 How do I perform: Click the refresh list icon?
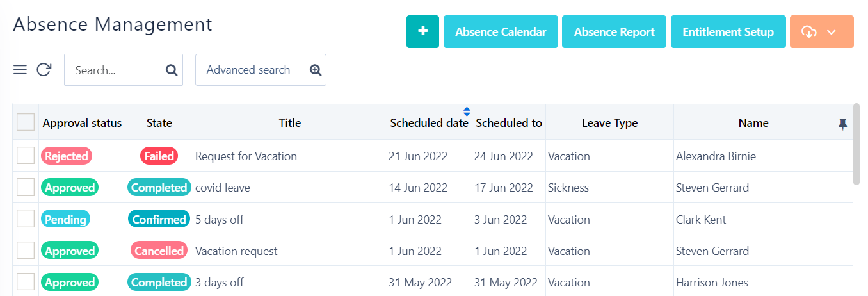tap(44, 70)
